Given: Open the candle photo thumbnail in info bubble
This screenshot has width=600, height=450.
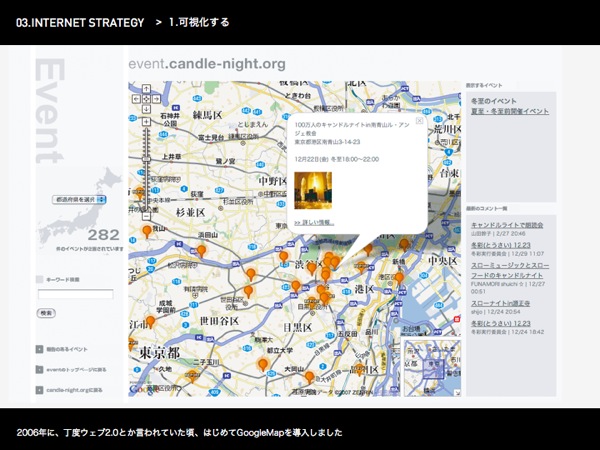Looking at the screenshot, I should pyautogui.click(x=313, y=191).
